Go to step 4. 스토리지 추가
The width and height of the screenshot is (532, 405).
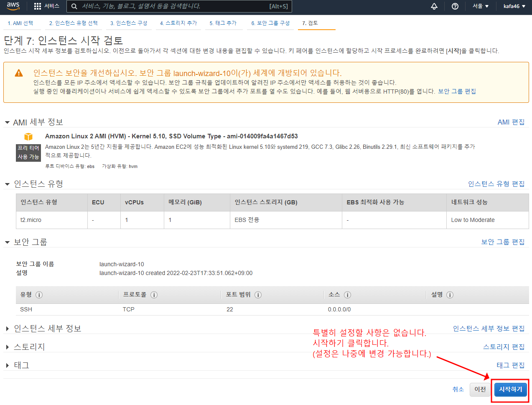[x=178, y=23]
